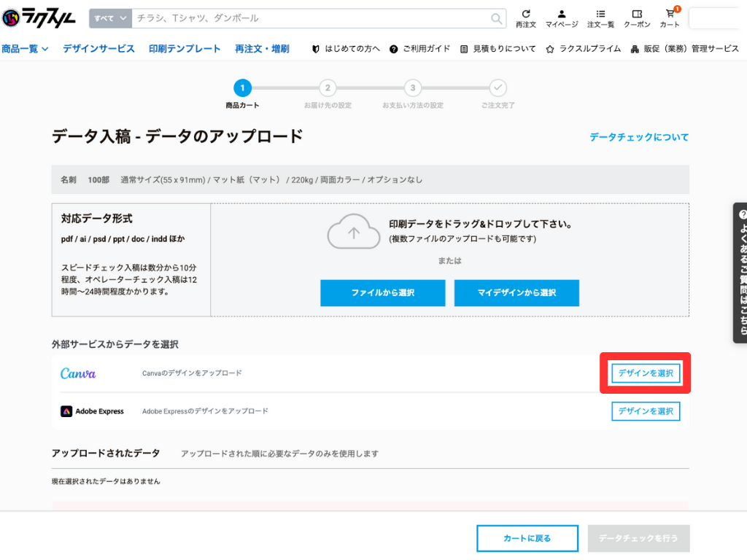
Task: Click the Adobe Express logo
Action: (93, 411)
